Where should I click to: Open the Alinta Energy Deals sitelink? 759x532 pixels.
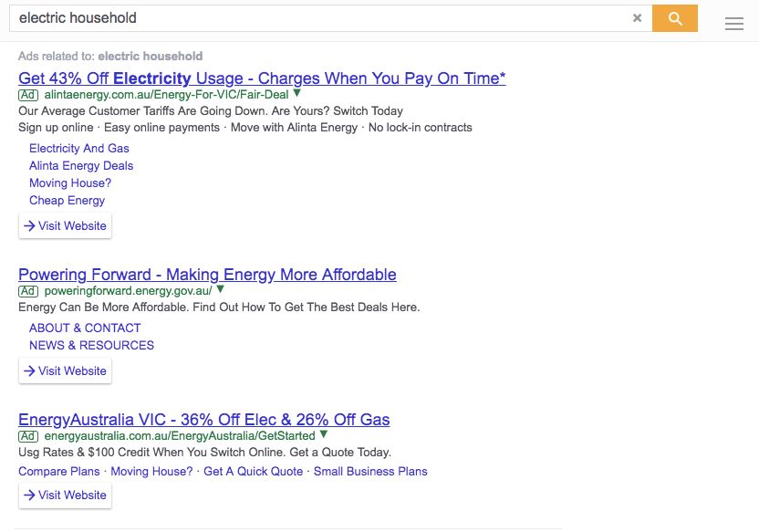[x=81, y=165]
